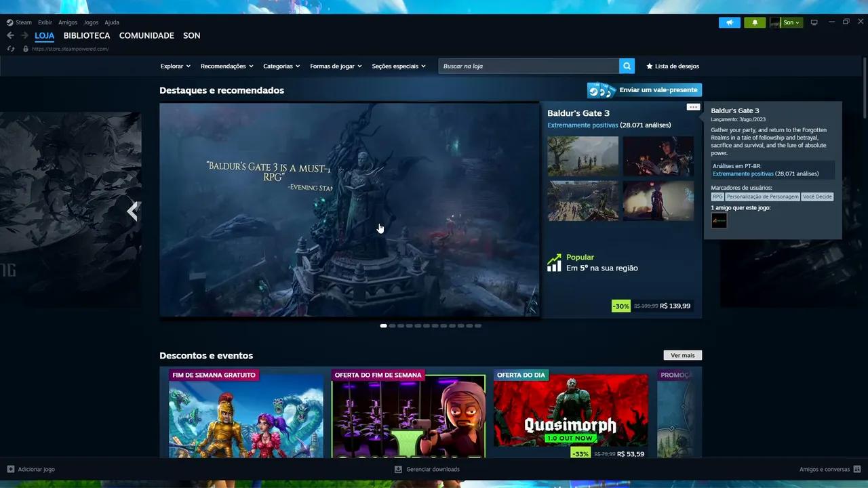Click the Você Decide tag
The width and height of the screenshot is (868, 488).
(x=817, y=197)
